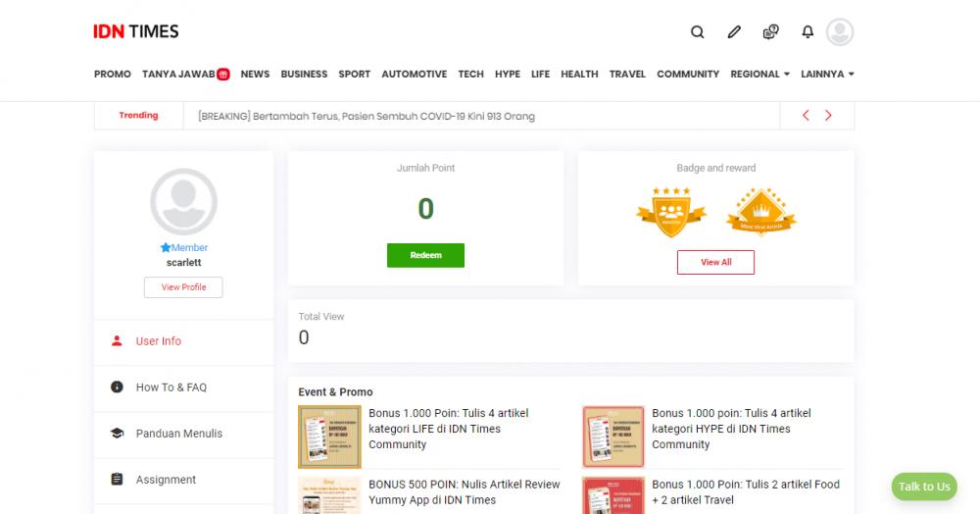Image resolution: width=980 pixels, height=514 pixels.
Task: Click the five-star shield badge
Action: [671, 212]
